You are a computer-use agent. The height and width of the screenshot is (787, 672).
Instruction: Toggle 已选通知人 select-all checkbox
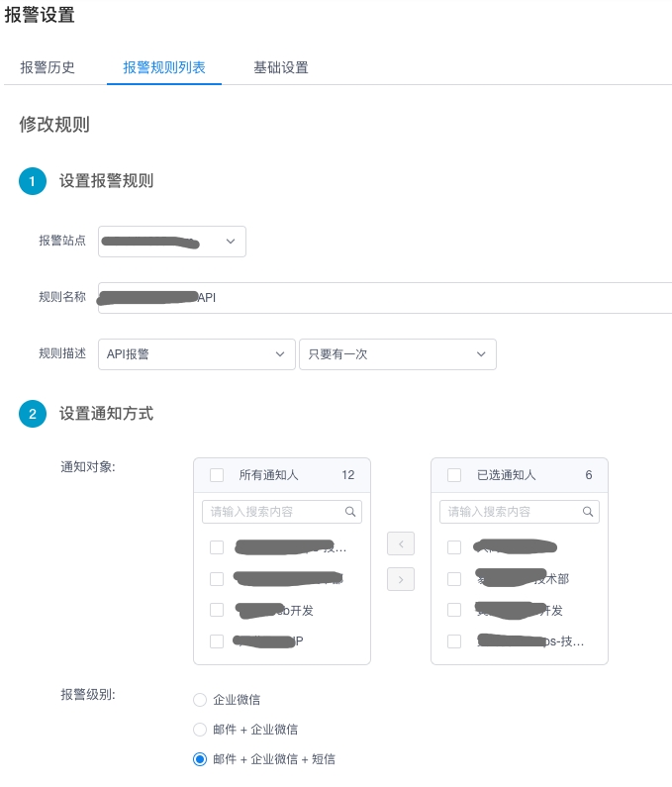click(x=454, y=475)
